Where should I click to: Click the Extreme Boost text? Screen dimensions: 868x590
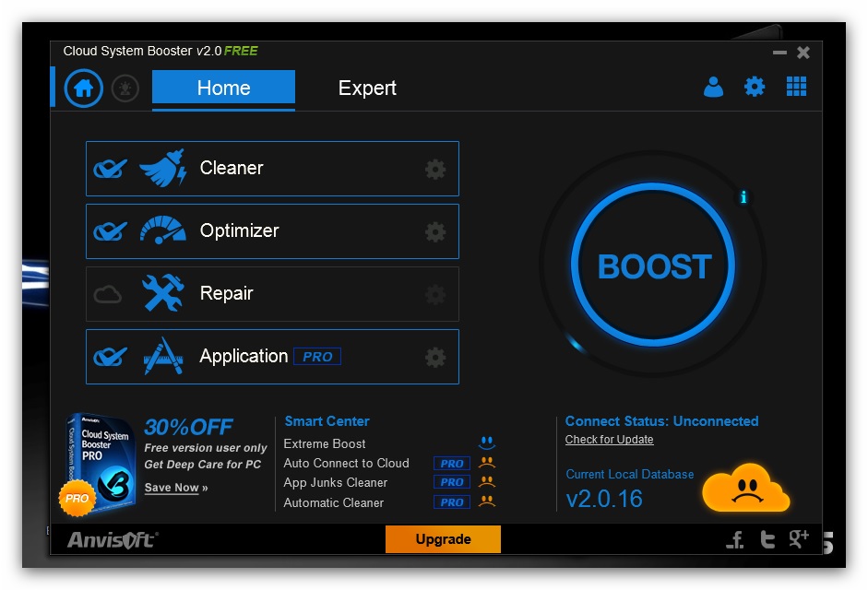325,444
